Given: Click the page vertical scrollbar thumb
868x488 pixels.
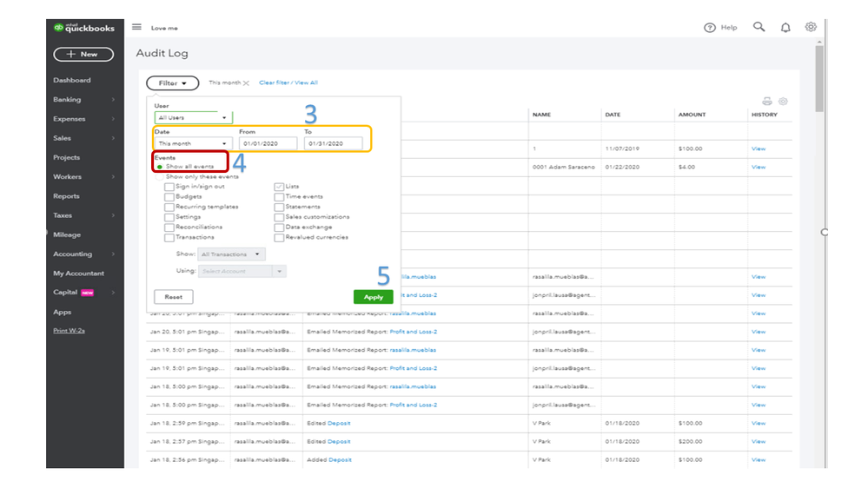Looking at the screenshot, I should (x=819, y=78).
